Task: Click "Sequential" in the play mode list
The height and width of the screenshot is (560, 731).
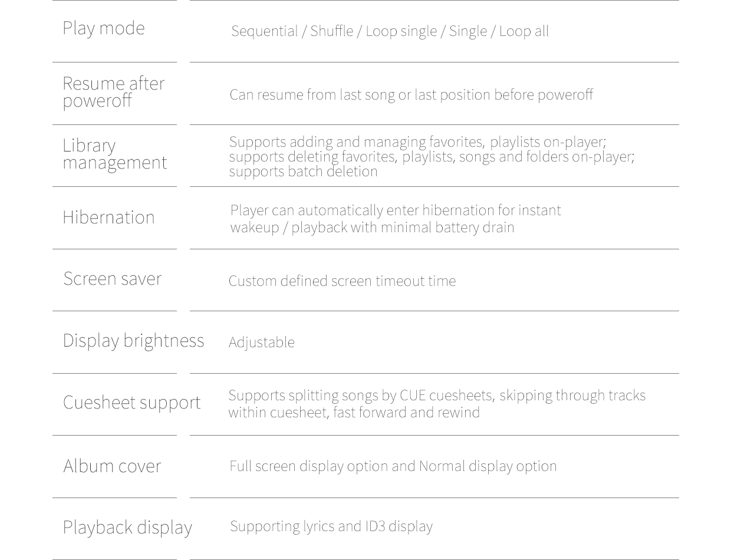Action: 264,31
